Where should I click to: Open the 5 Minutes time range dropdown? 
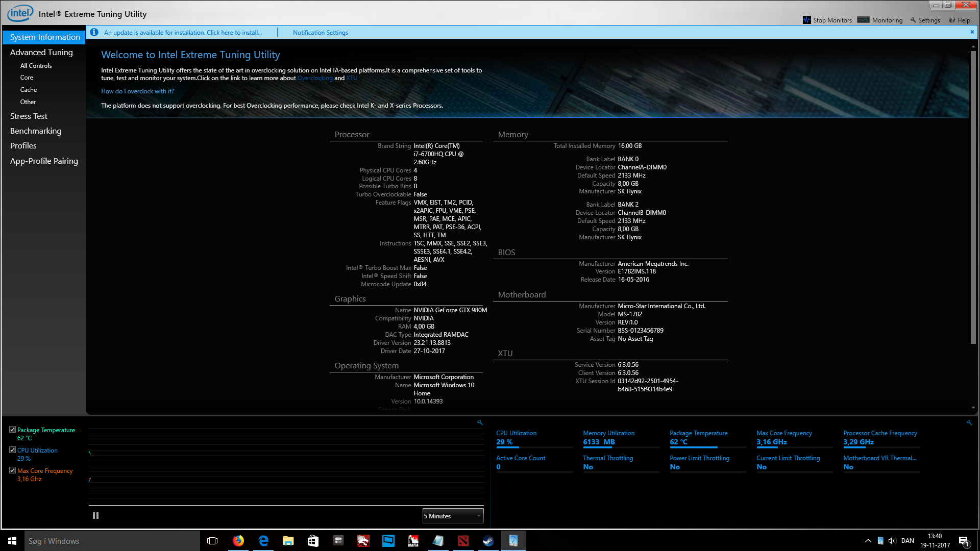tap(453, 516)
